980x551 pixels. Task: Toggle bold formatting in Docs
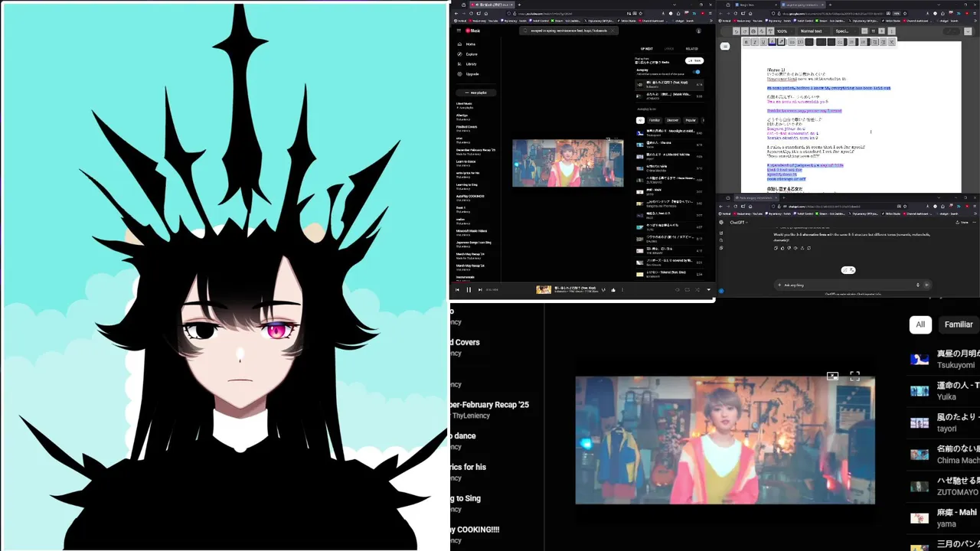746,42
